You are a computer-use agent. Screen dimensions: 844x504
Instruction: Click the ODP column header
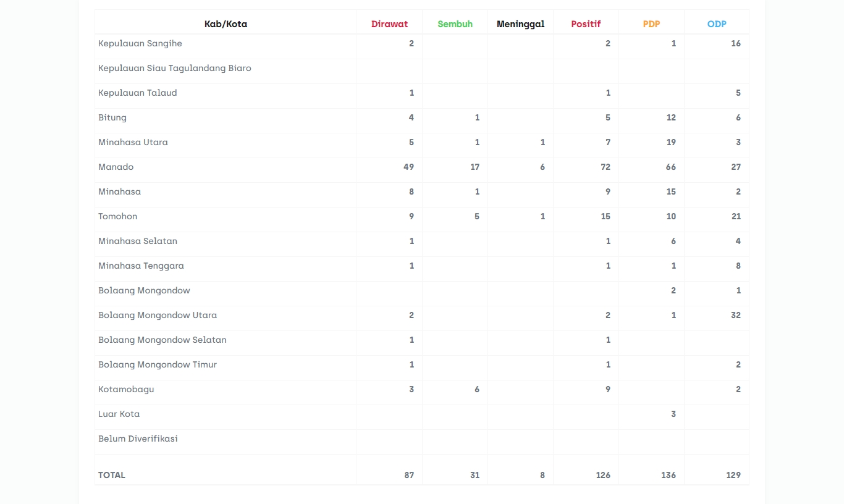(x=717, y=24)
